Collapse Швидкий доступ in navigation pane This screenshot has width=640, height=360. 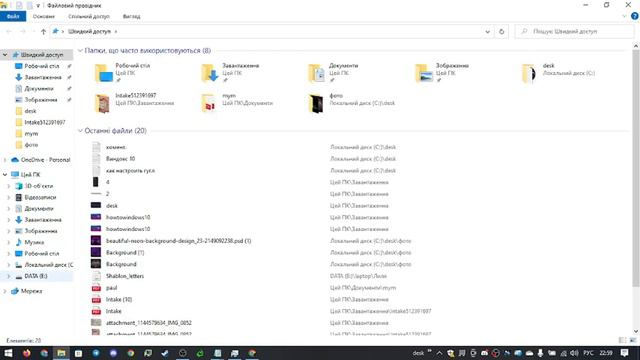[x=5, y=55]
